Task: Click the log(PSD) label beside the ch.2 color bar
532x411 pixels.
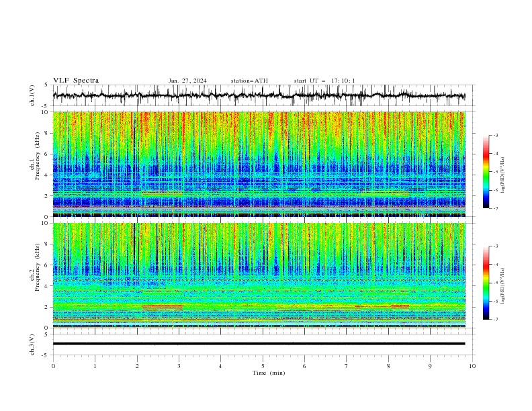Action: click(x=502, y=286)
